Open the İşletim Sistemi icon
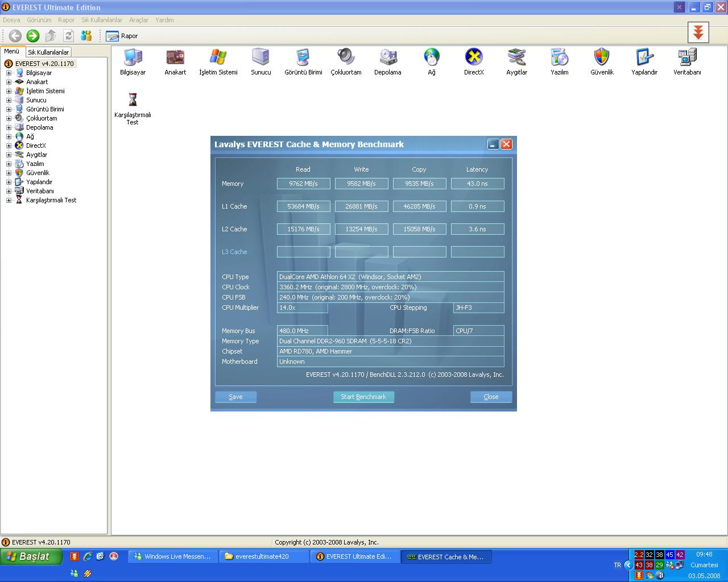Screen dimensions: 728x582 (x=218, y=62)
